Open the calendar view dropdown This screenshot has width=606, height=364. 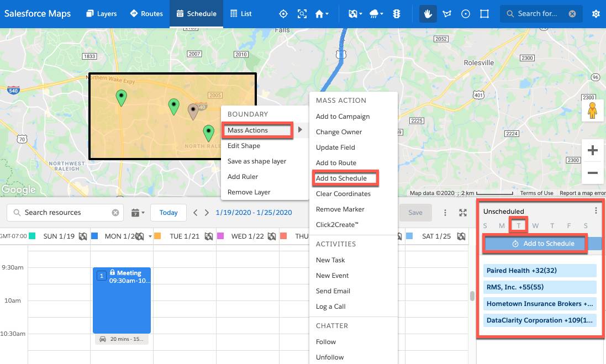[138, 213]
